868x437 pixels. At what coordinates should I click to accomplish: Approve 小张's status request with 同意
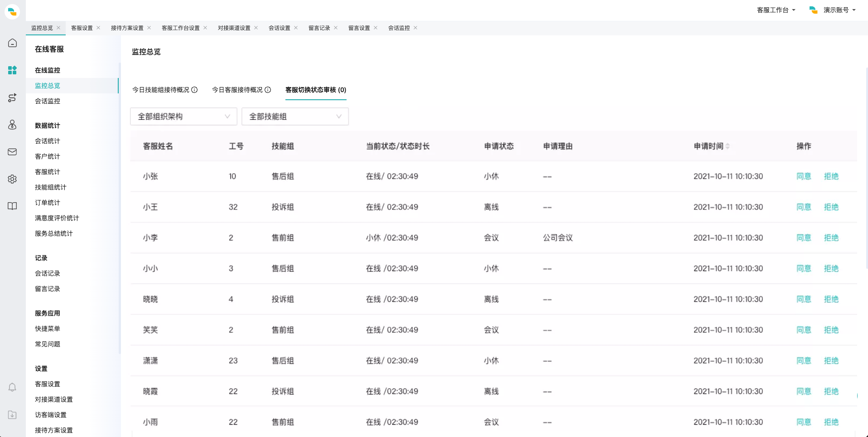click(804, 176)
